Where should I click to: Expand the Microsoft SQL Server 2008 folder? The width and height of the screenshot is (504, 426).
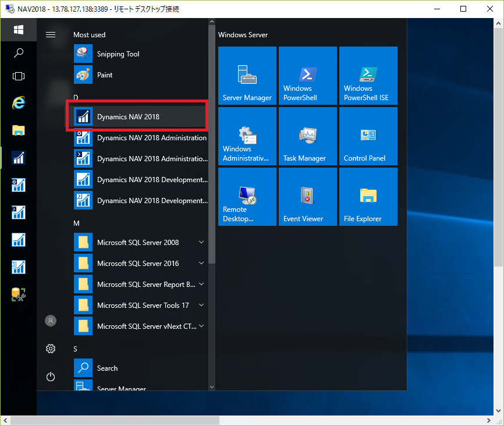point(141,242)
